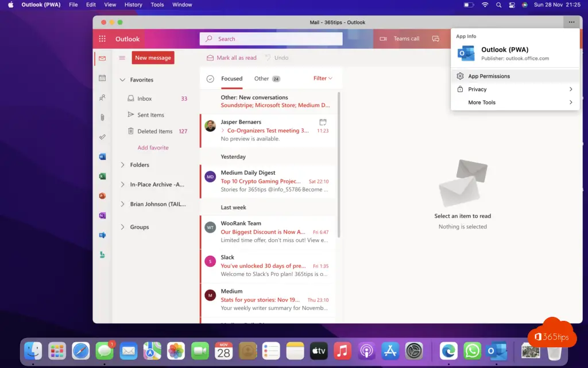This screenshot has height=368, width=588.
Task: Open the Inbox folder
Action: click(x=157, y=98)
